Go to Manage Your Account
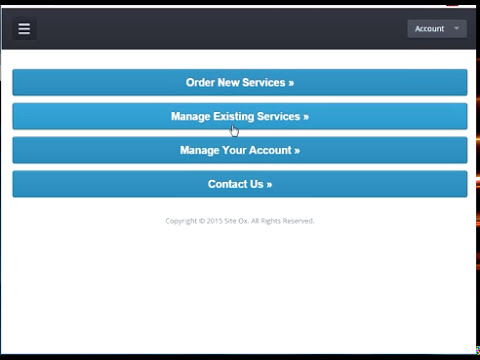480x360 pixels. point(240,150)
